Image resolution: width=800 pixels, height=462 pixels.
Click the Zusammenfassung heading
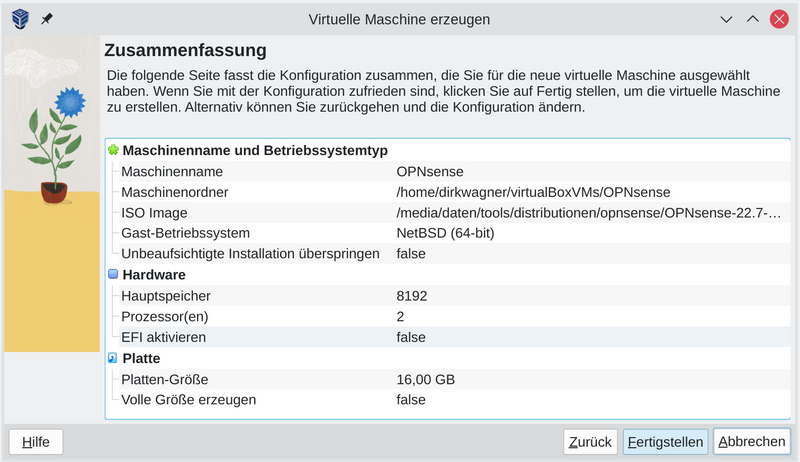(x=185, y=50)
